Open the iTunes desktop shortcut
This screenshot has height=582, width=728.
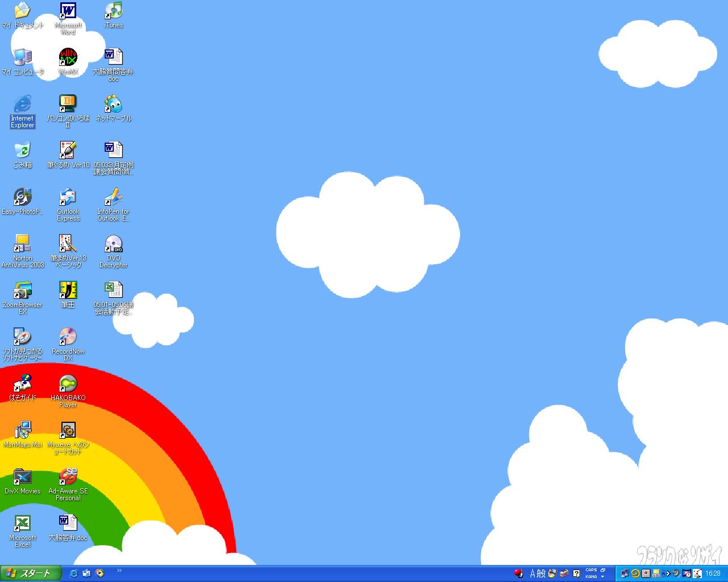113,11
